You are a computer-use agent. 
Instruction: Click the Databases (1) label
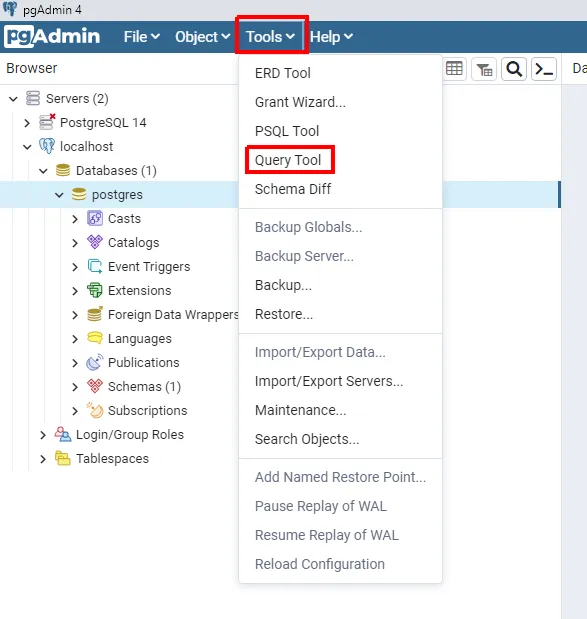point(116,171)
